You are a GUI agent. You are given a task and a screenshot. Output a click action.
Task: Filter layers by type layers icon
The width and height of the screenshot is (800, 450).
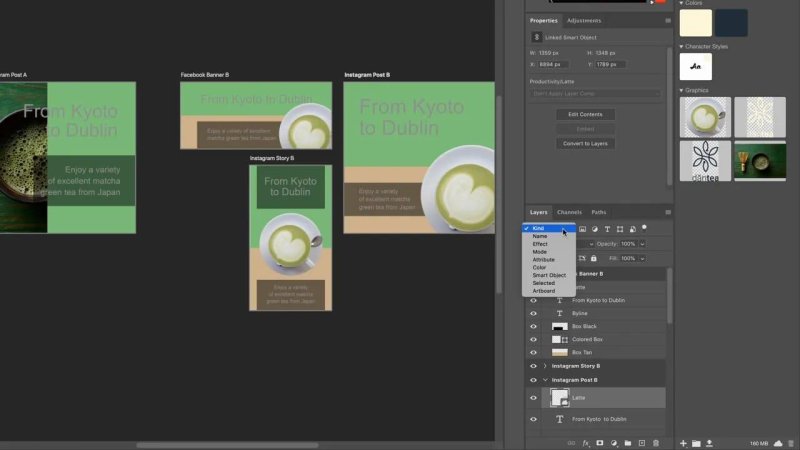tap(607, 229)
